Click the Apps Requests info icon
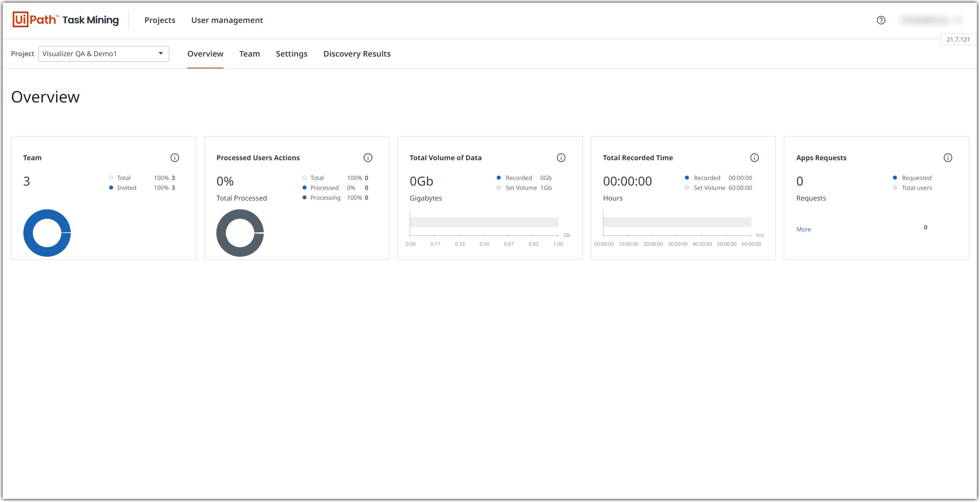Viewport: 980px width, 502px height. 948,158
